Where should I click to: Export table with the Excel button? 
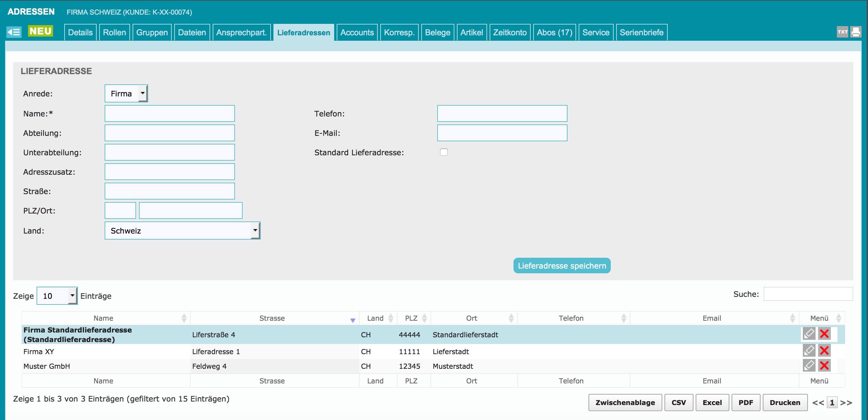[x=712, y=402]
